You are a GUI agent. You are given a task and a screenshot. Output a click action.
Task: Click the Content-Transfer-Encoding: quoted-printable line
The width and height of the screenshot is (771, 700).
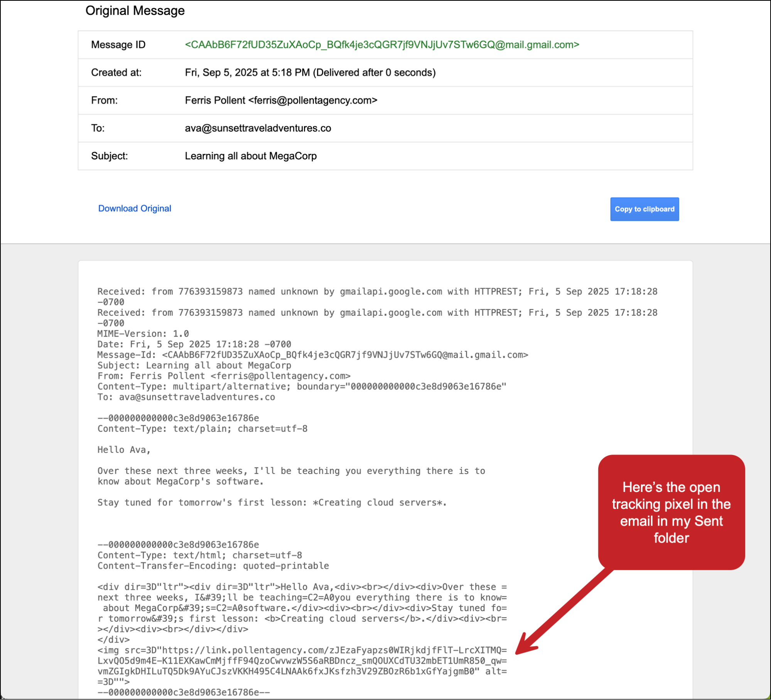213,566
